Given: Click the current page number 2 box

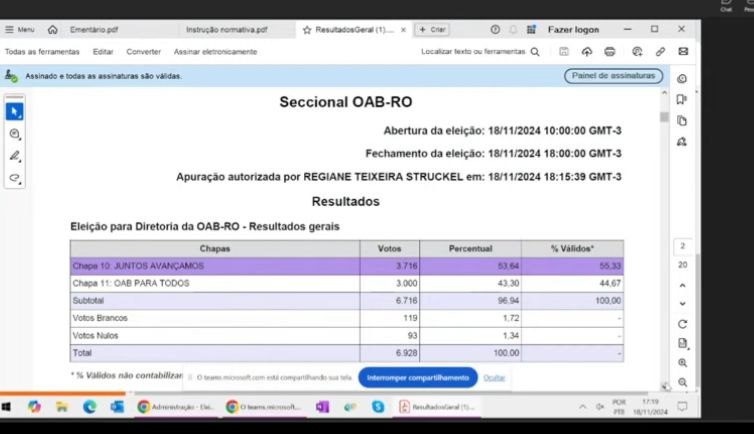Looking at the screenshot, I should click(x=682, y=247).
